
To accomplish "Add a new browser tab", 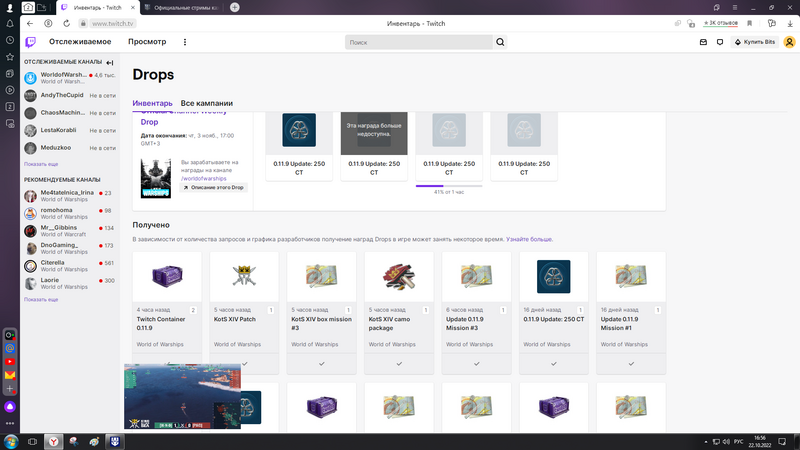I will click(x=235, y=7).
